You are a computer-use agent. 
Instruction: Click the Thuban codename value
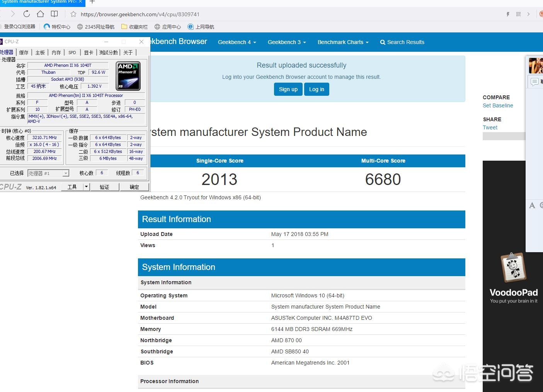click(48, 72)
